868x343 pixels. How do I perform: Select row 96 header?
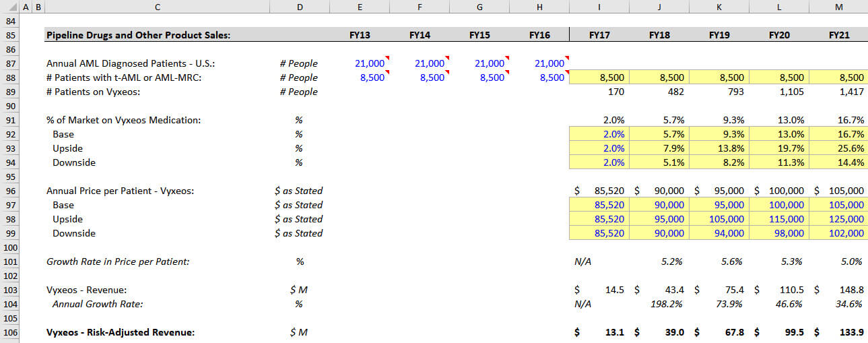tap(9, 191)
